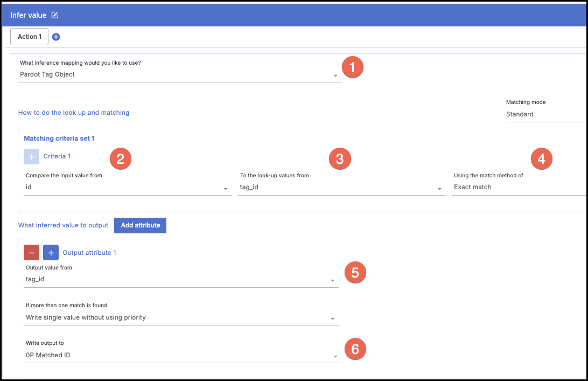Change the match method from Exact match

click(519, 188)
